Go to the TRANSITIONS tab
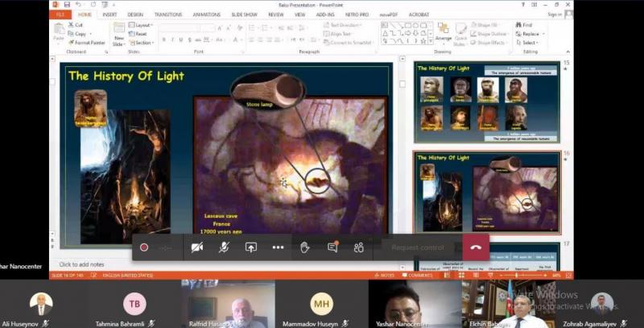 coord(168,15)
